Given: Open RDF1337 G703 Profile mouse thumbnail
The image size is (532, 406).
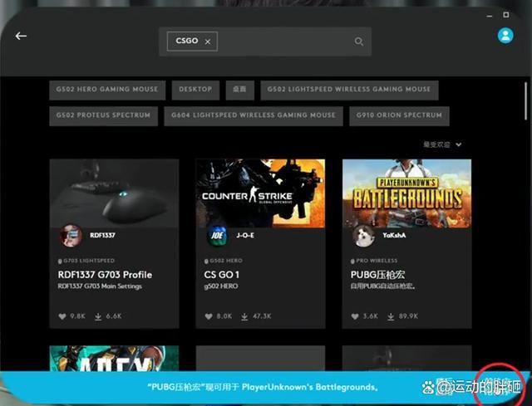Looking at the screenshot, I should coord(115,193).
